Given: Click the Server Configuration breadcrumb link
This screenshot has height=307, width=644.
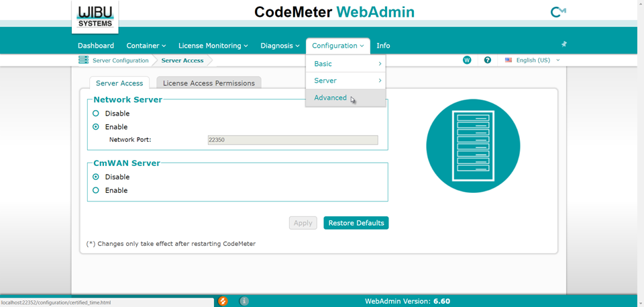Looking at the screenshot, I should (x=121, y=60).
